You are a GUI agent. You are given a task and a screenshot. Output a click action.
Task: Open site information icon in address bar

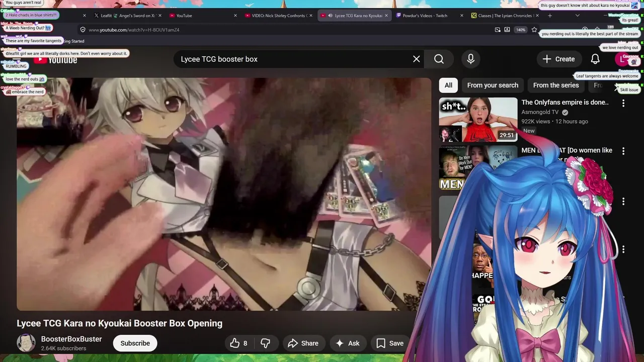pos(83,30)
